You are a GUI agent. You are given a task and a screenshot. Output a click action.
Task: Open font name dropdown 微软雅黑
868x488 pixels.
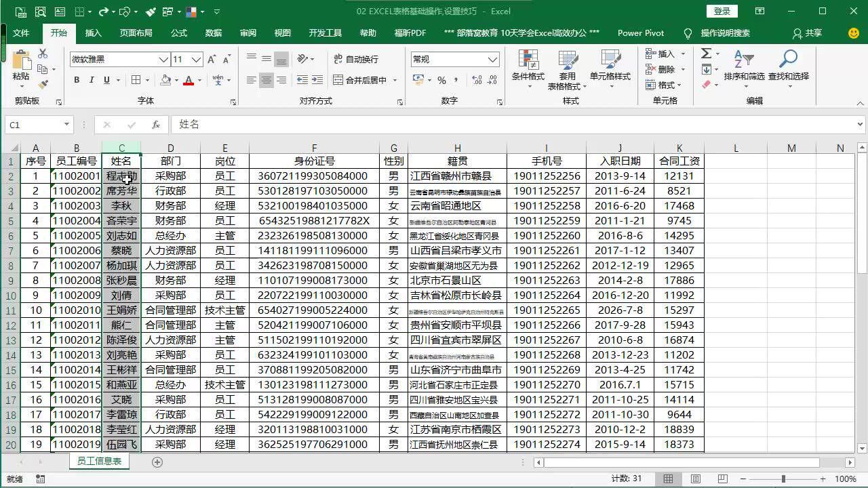tap(163, 60)
